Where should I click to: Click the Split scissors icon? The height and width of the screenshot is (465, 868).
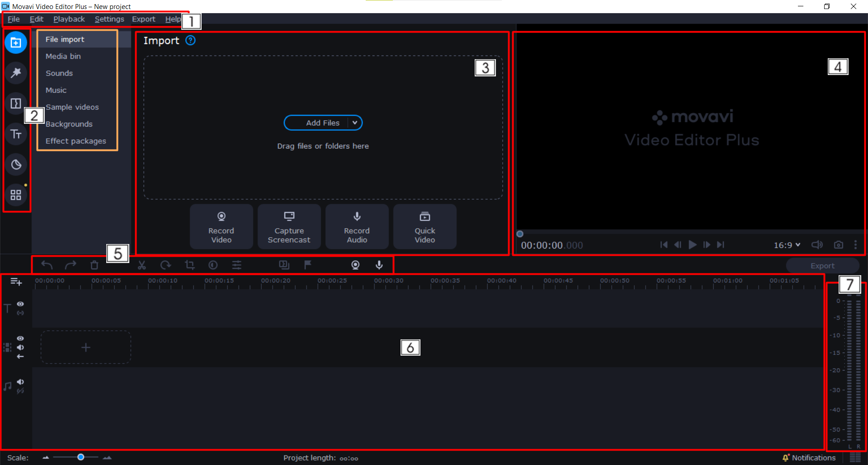pos(142,265)
